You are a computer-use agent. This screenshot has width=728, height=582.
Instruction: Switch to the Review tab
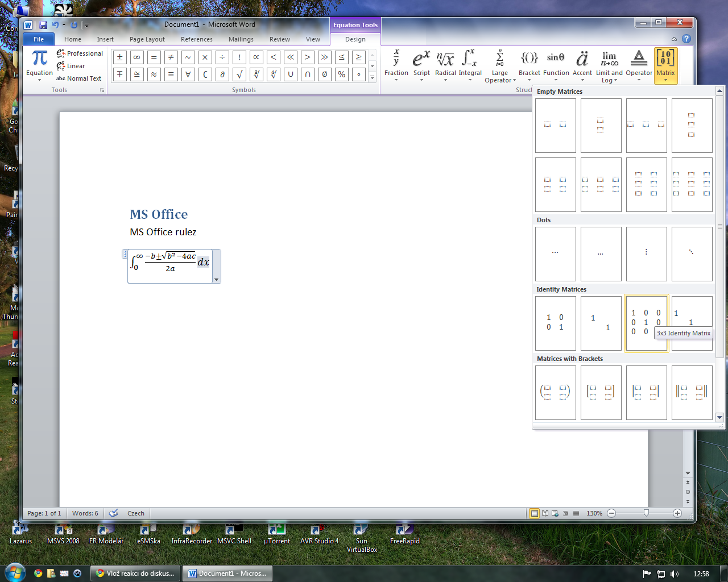280,39
